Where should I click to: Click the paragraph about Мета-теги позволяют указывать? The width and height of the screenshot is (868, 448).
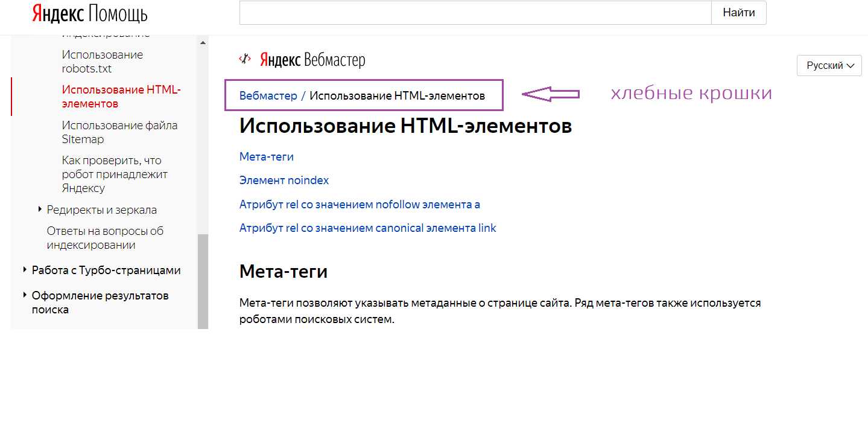coord(500,311)
